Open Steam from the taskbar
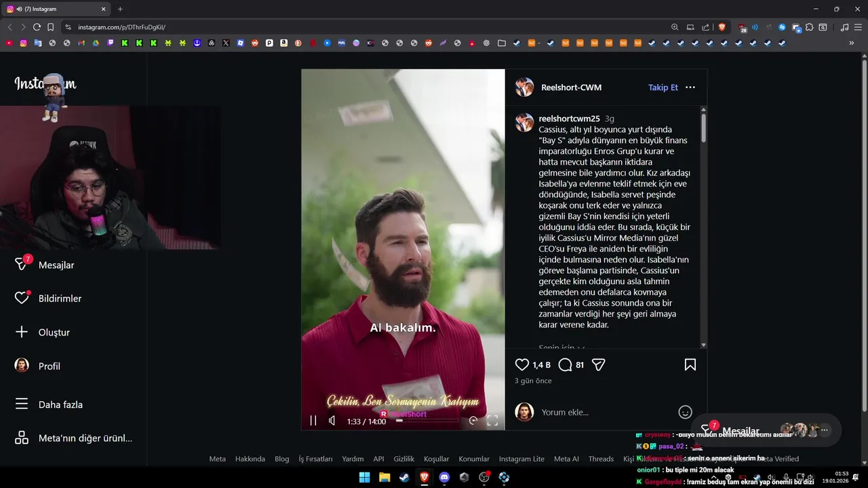 404,477
